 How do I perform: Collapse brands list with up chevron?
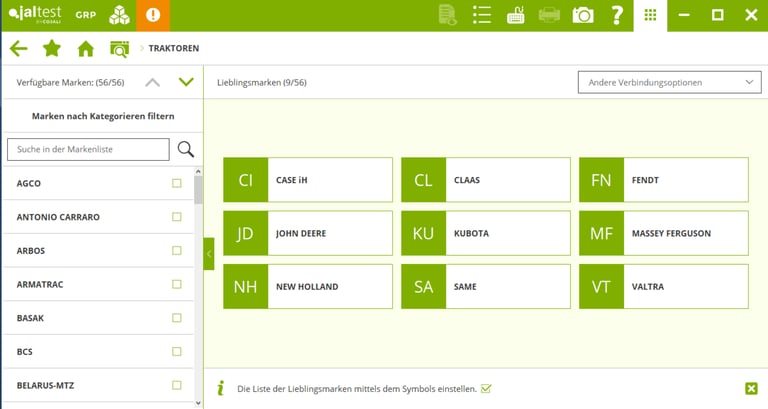[153, 82]
